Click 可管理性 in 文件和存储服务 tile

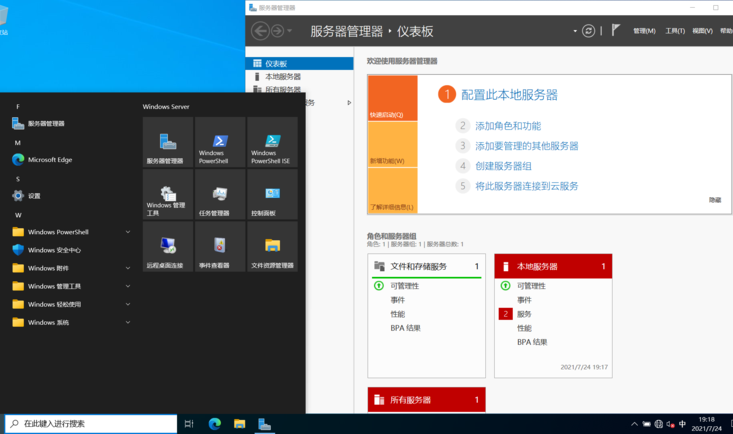tap(404, 286)
